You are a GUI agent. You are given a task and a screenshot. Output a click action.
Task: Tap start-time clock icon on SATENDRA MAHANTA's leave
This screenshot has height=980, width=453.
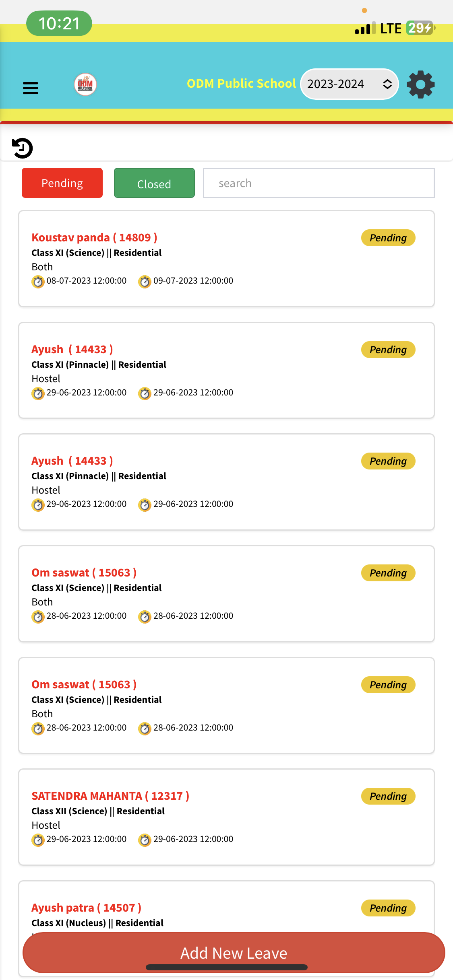point(38,840)
